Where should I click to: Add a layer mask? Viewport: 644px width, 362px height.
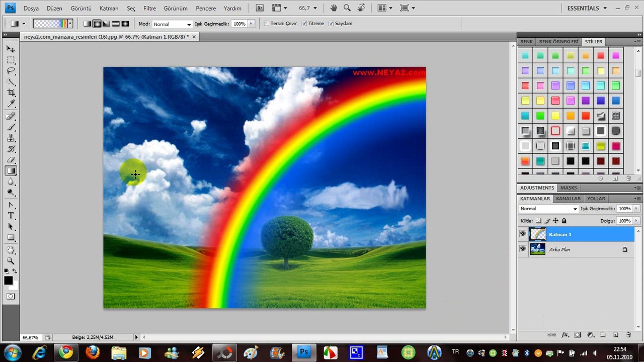[x=578, y=335]
